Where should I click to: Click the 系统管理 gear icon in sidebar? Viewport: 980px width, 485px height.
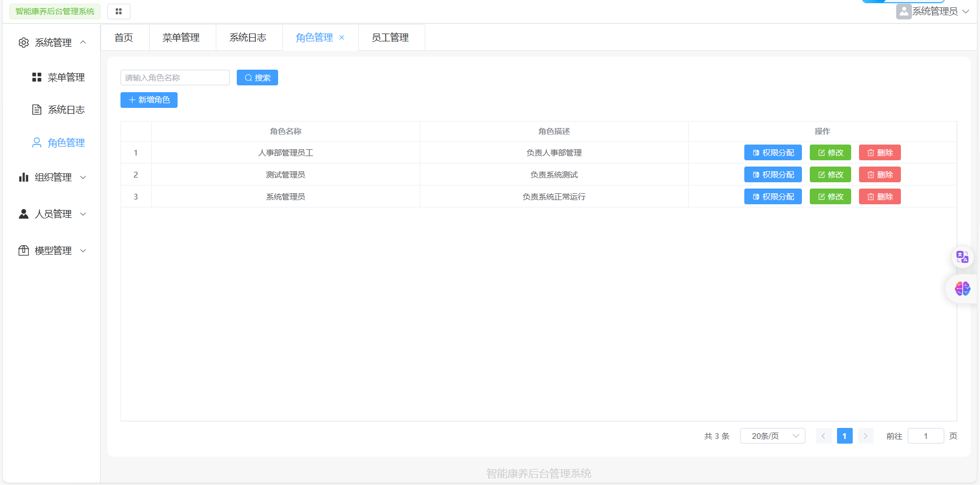(x=24, y=42)
